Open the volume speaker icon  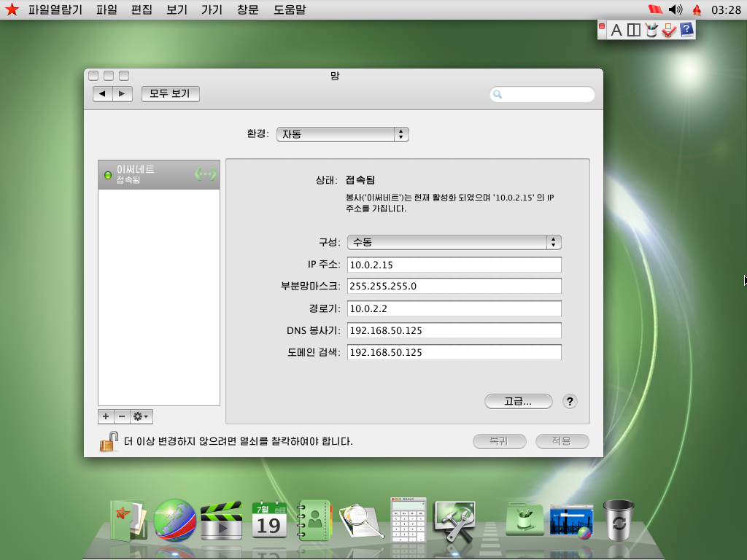tap(676, 9)
